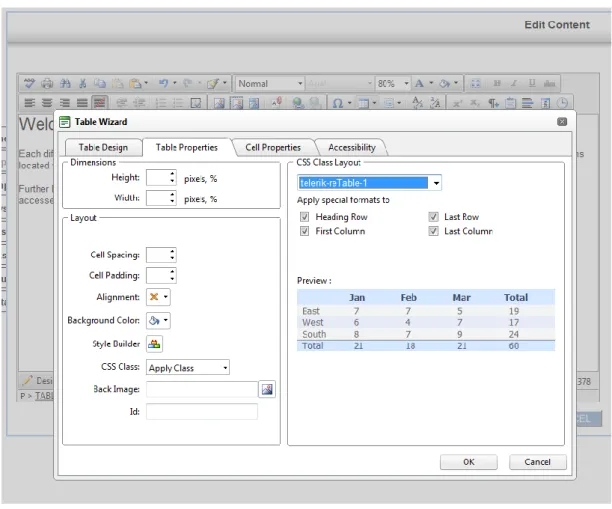Click the Cancel button in Table Wizard
The width and height of the screenshot is (612, 509).
537,462
